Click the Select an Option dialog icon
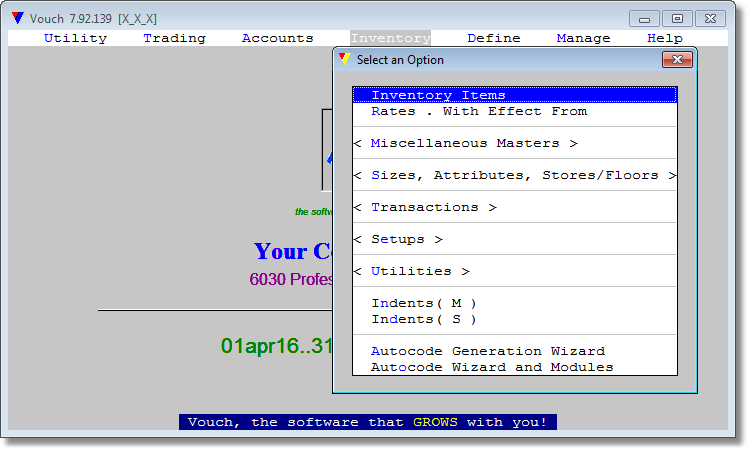This screenshot has width=748, height=450. 344,59
